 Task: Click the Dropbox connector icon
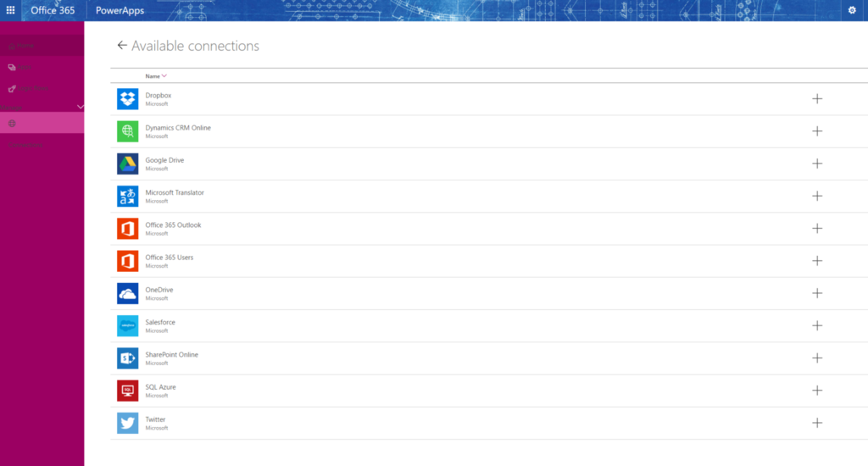127,99
